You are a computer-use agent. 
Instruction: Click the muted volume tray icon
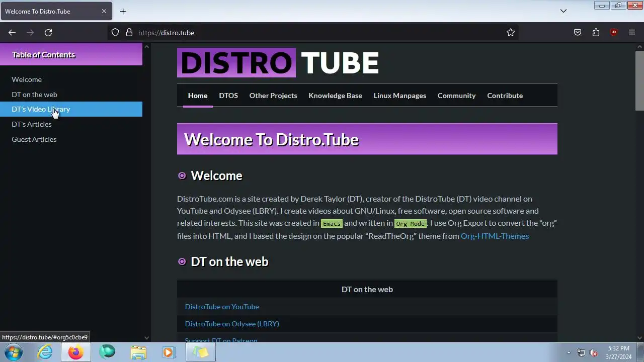tap(594, 352)
